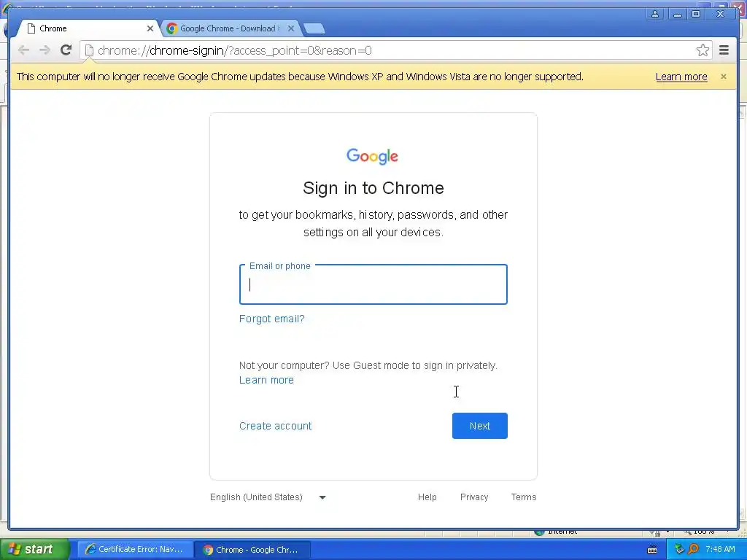The image size is (747, 560).
Task: Open the Windows Start menu
Action: pyautogui.click(x=34, y=550)
